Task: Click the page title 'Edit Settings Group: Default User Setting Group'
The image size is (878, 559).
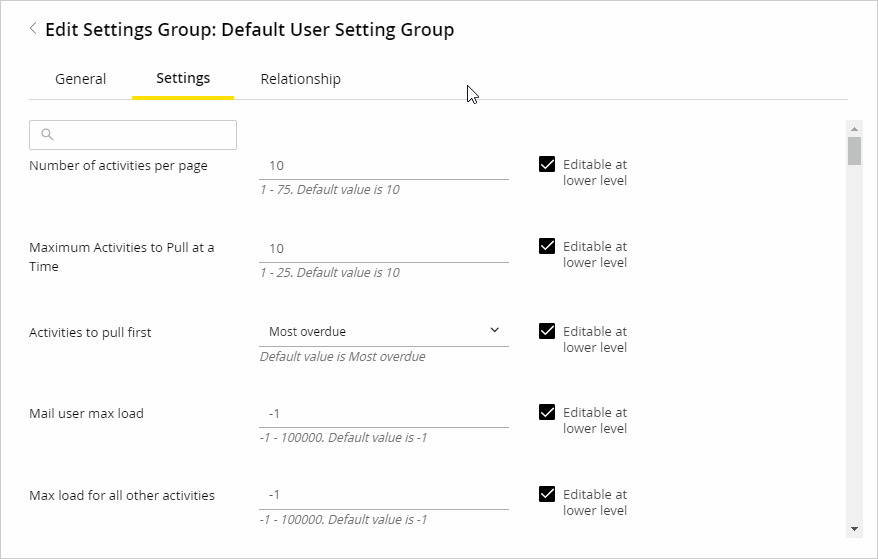Action: tap(250, 30)
